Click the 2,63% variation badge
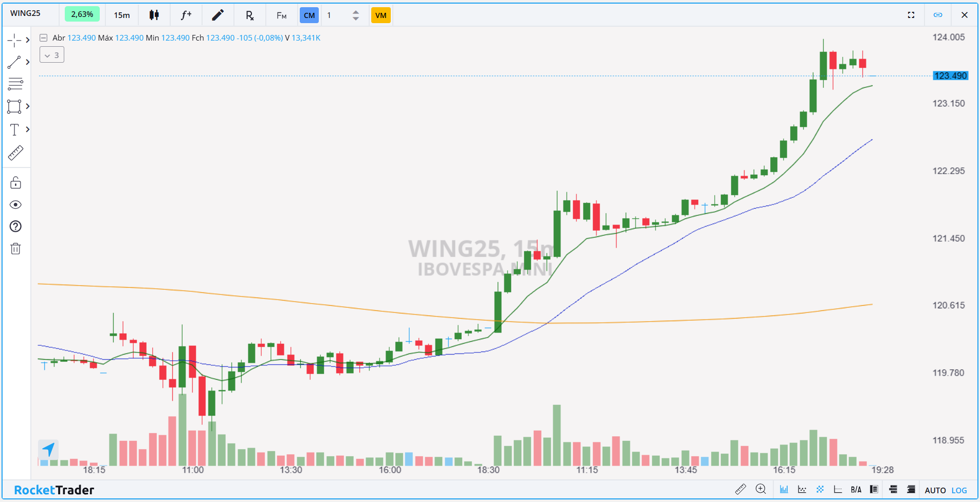The width and height of the screenshot is (980, 502). (82, 14)
